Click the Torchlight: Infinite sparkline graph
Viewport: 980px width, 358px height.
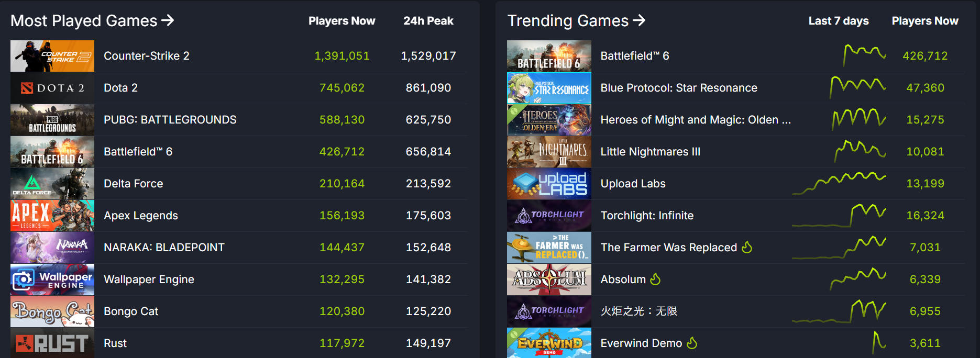click(x=839, y=215)
